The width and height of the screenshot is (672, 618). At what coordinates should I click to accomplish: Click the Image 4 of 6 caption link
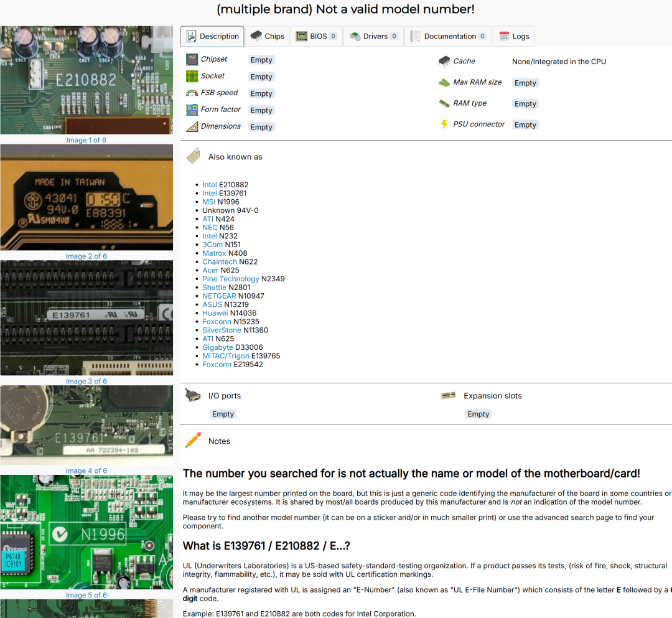tap(86, 471)
